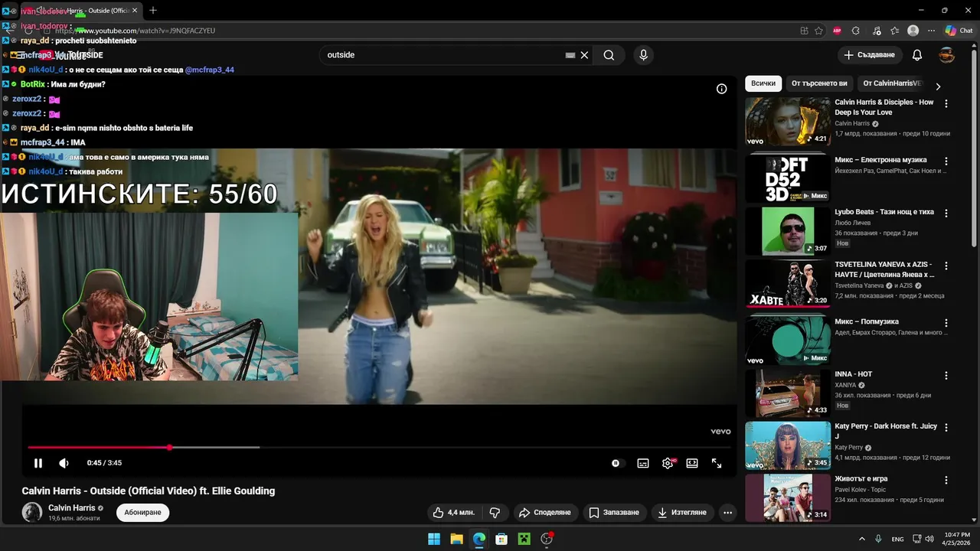
Task: Open Calvin Harris channel name link
Action: click(72, 507)
